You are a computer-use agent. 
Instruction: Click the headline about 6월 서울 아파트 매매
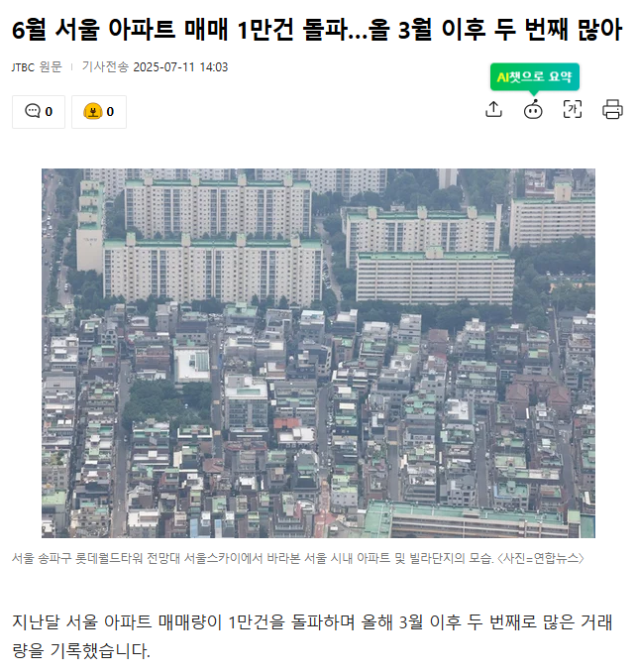coord(316,30)
